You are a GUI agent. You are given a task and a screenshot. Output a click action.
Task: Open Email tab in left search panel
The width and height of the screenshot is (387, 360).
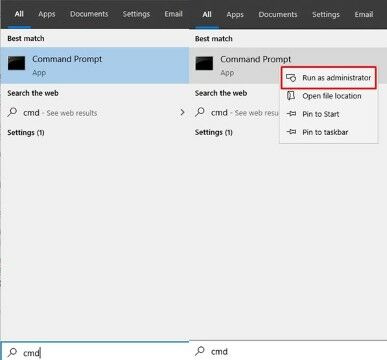click(173, 14)
